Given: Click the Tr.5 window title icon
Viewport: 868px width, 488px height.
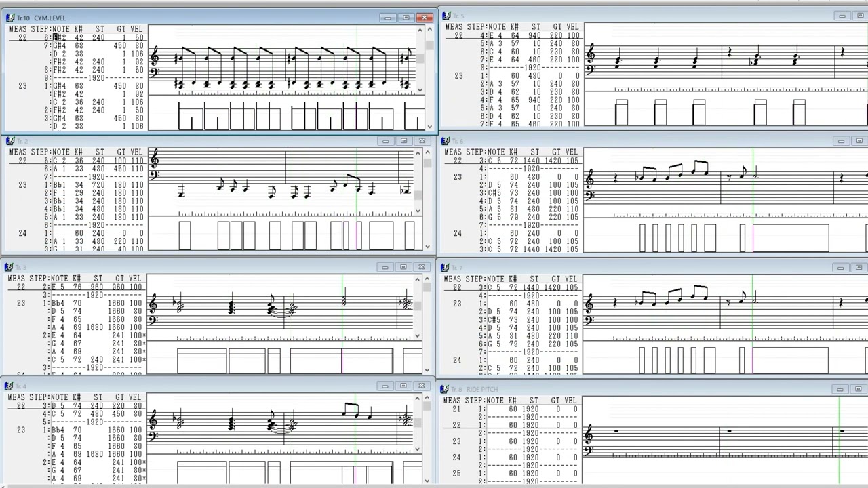Looking at the screenshot, I should click(x=446, y=16).
